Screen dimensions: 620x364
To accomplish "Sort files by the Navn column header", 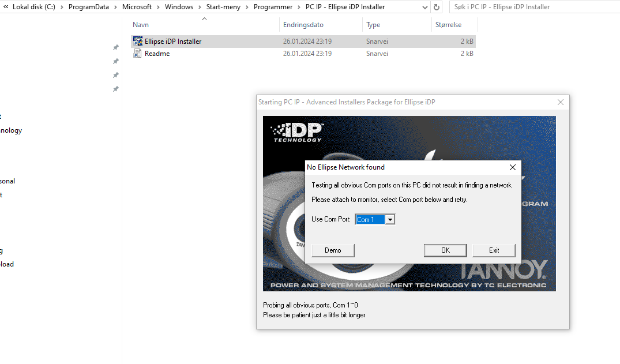I will click(141, 25).
